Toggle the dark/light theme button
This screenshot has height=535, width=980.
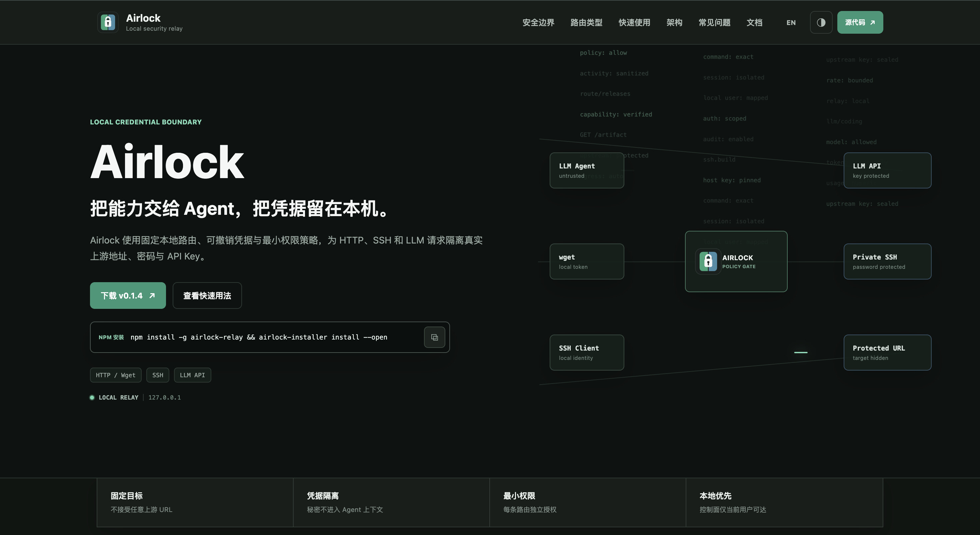[x=821, y=22]
